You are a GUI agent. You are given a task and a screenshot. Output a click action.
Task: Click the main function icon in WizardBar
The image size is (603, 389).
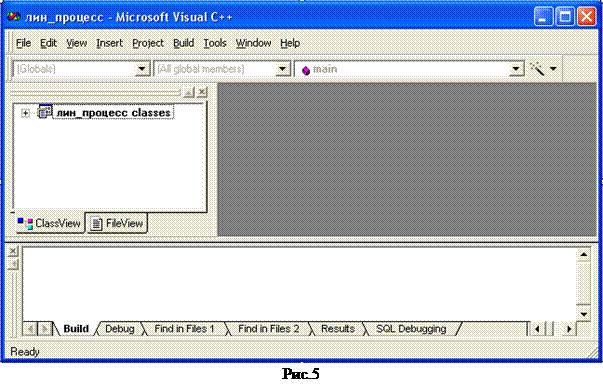tap(306, 70)
